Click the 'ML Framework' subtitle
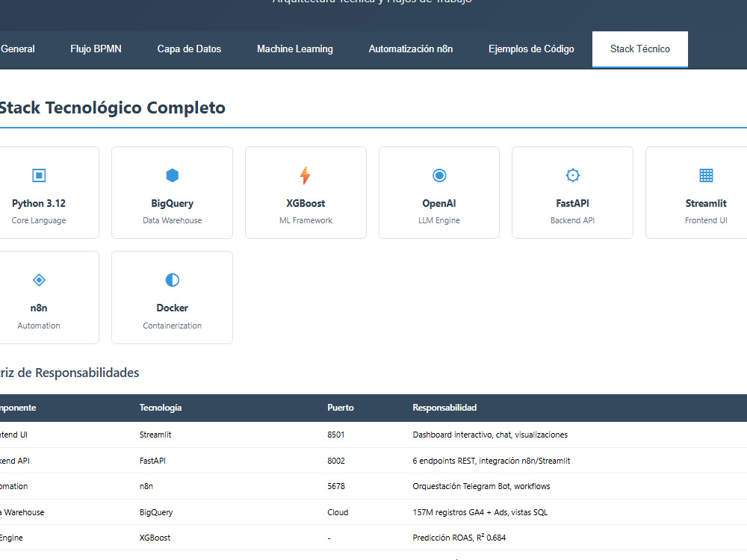Image resolution: width=747 pixels, height=560 pixels. click(306, 220)
